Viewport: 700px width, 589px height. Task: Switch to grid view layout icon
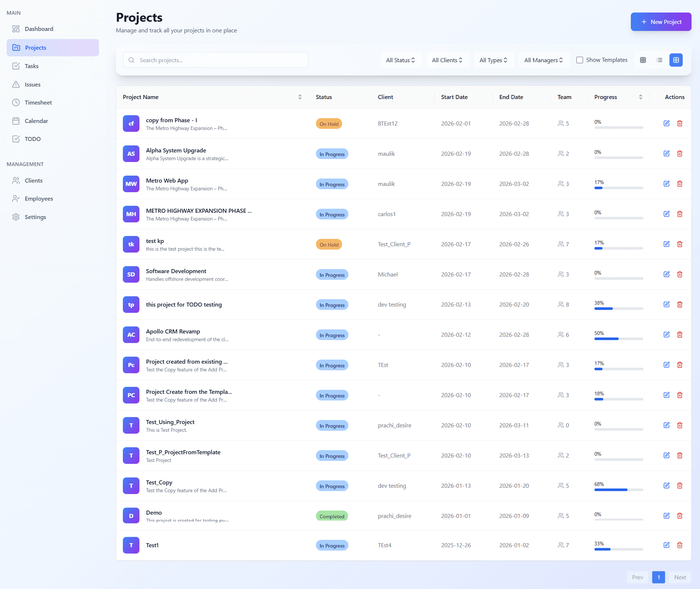click(643, 60)
